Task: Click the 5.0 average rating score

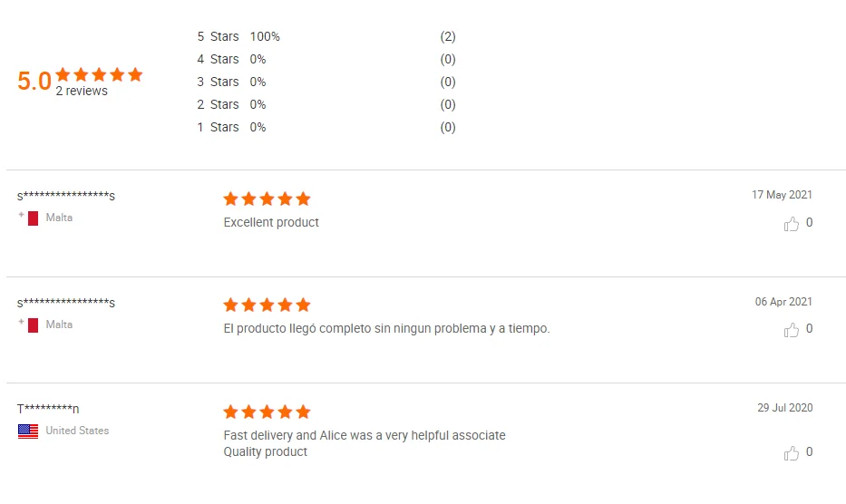Action: point(34,82)
